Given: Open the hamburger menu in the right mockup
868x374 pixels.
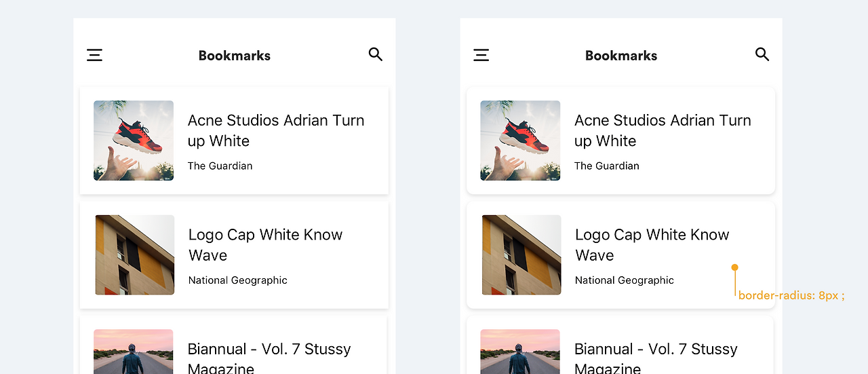Looking at the screenshot, I should [481, 55].
